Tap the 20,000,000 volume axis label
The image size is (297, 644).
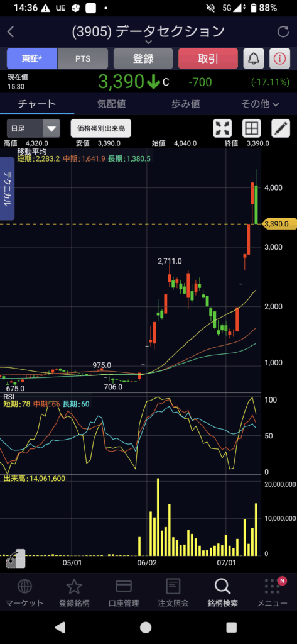point(280,484)
